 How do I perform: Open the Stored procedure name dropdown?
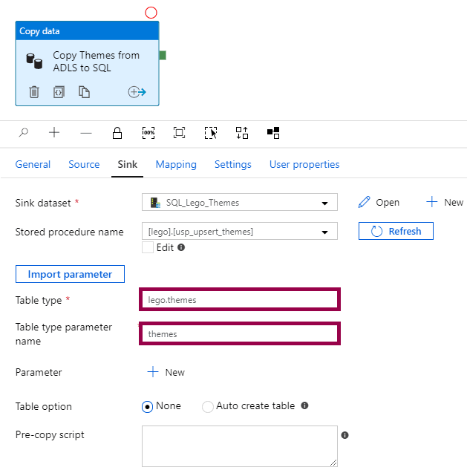tap(324, 232)
